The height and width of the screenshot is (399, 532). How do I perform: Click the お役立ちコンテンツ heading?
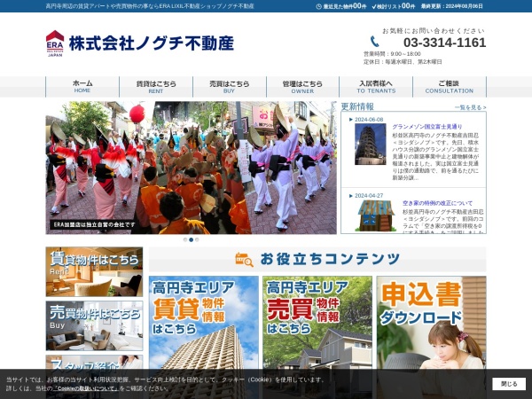click(x=330, y=259)
